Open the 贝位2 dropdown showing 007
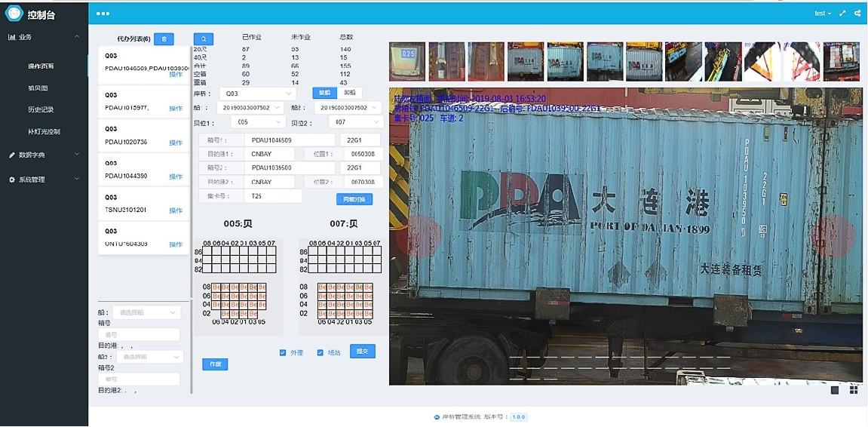Image resolution: width=868 pixels, height=427 pixels. point(356,121)
